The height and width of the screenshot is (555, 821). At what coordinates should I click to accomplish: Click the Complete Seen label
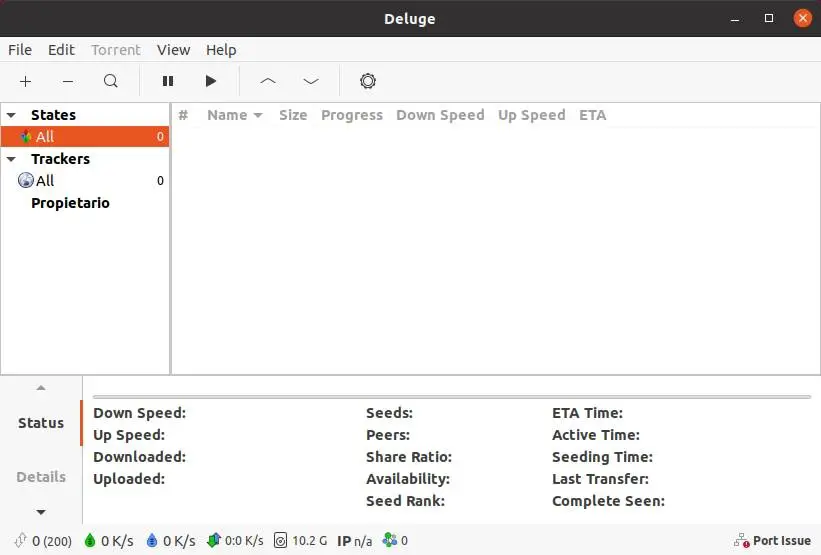point(608,501)
